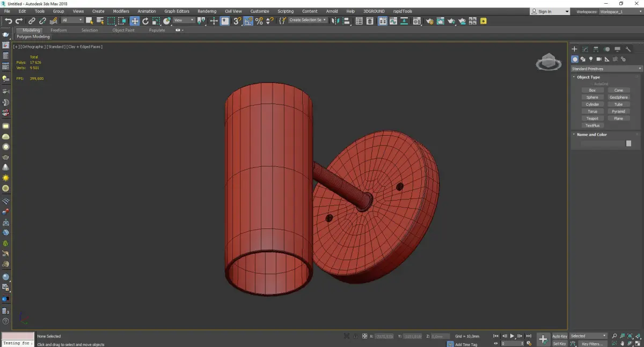Open the Lights category in Create panel
Image resolution: width=644 pixels, height=347 pixels.
pyautogui.click(x=591, y=59)
